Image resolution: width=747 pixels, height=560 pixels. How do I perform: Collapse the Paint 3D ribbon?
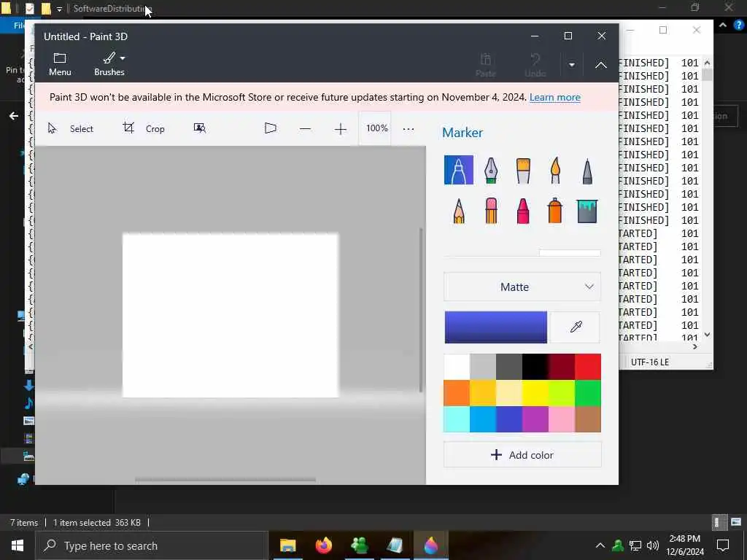[601, 65]
